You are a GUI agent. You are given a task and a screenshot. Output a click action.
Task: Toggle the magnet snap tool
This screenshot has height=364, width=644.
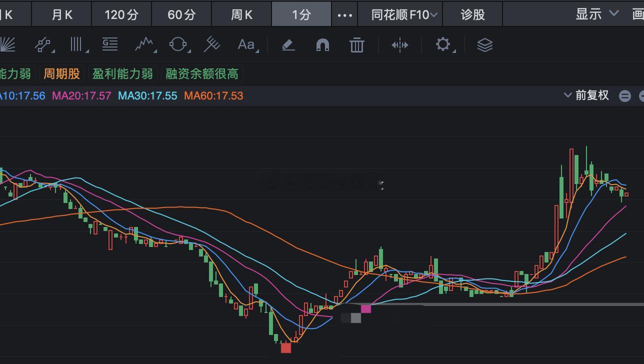[323, 45]
